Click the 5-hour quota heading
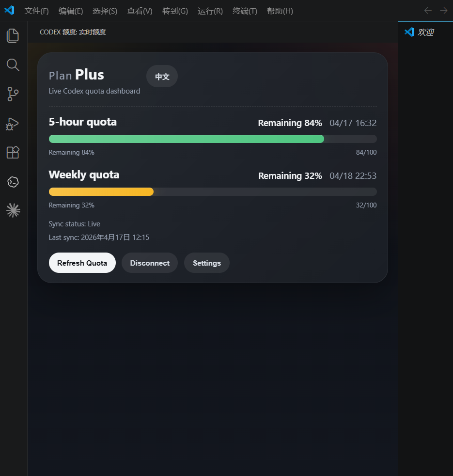The width and height of the screenshot is (453, 476). 82,122
